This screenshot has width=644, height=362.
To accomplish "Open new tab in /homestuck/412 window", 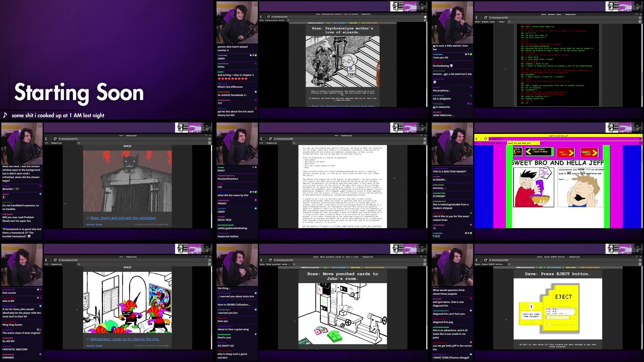I will [x=79, y=143].
